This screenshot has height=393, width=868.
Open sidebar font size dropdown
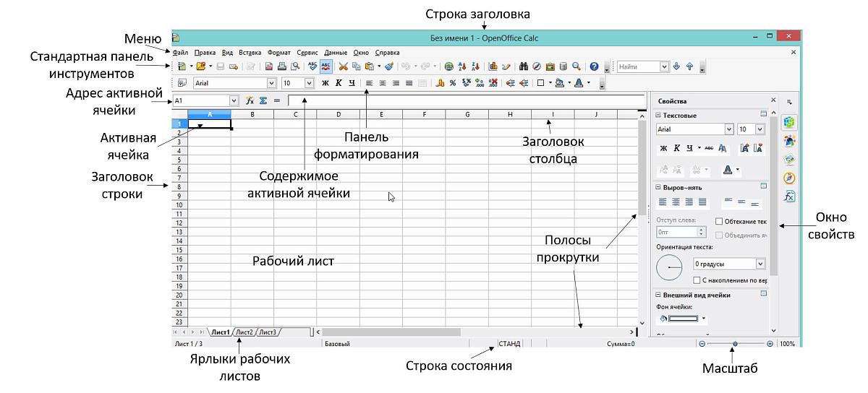[x=759, y=129]
